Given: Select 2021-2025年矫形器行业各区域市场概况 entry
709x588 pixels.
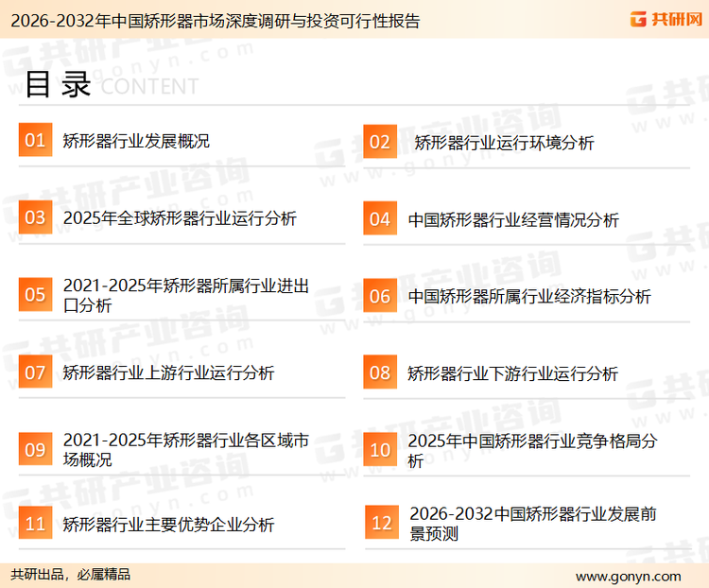Looking at the screenshot, I should coord(185,450).
